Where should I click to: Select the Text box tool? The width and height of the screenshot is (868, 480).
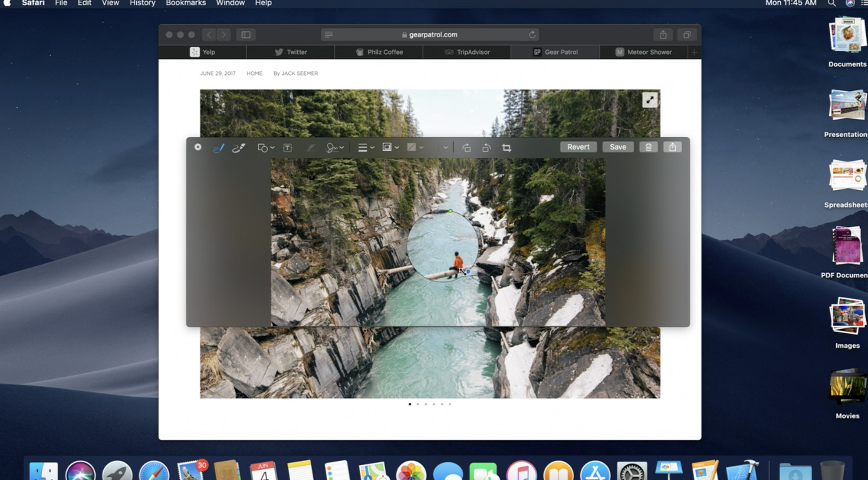click(287, 148)
